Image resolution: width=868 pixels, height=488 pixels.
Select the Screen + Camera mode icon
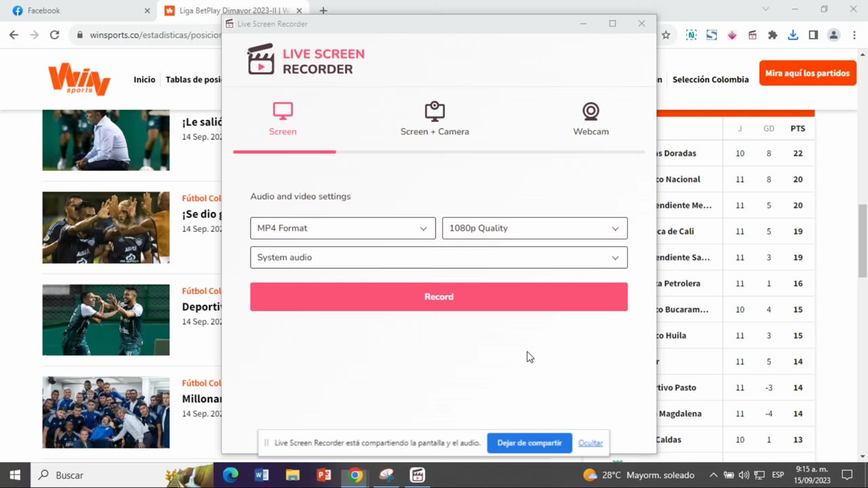tap(435, 111)
